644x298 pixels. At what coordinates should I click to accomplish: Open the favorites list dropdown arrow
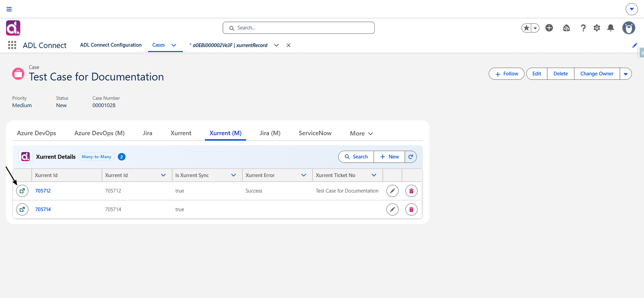click(535, 28)
